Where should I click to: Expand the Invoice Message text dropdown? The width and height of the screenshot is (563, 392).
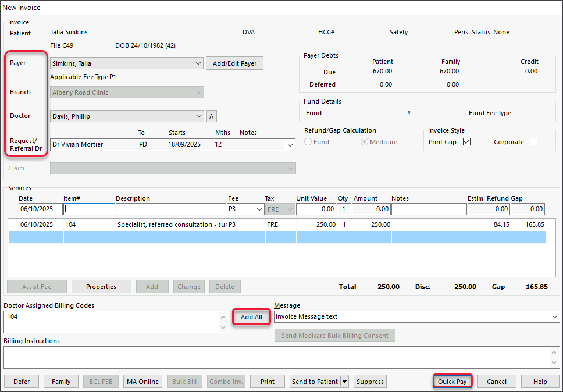(x=553, y=317)
